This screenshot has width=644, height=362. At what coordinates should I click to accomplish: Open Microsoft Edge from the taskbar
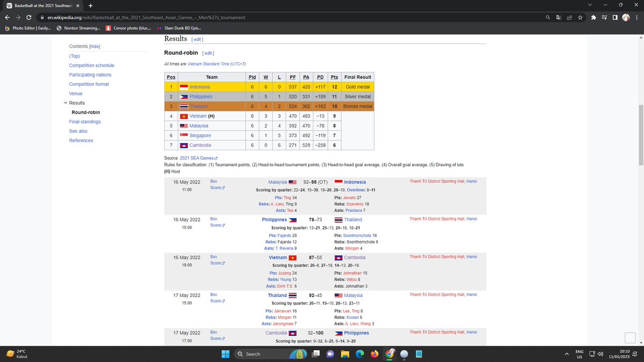click(360, 353)
